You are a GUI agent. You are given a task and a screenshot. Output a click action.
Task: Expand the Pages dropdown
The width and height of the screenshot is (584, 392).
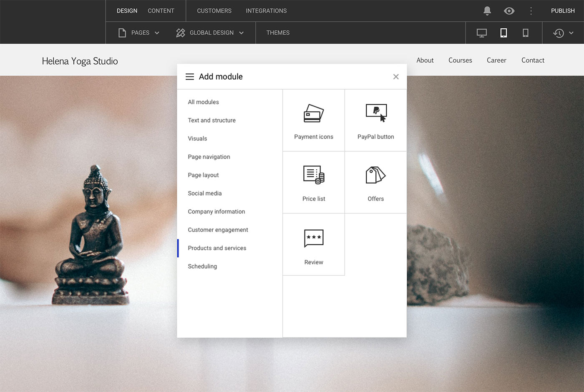[139, 33]
